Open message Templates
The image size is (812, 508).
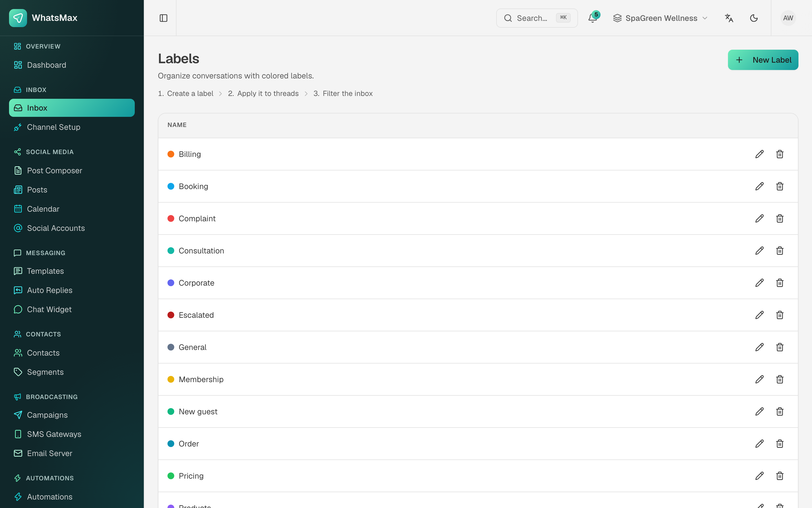coord(72,271)
